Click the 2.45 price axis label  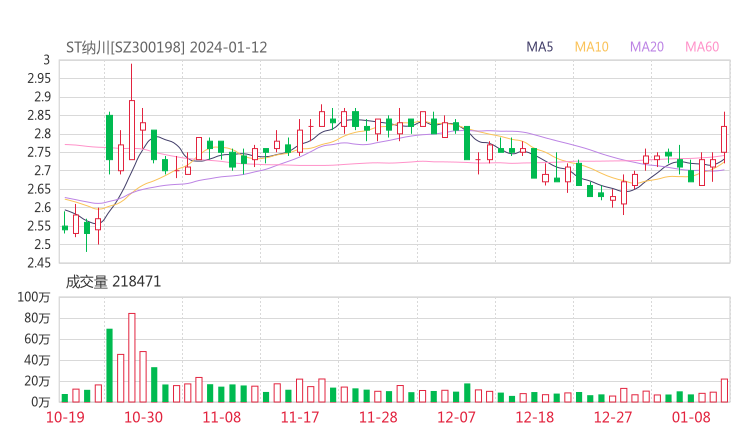tap(39, 263)
